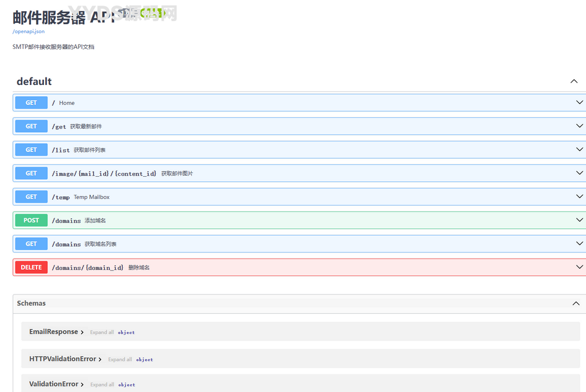Click the GET badge for /list
The height and width of the screenshot is (392, 586).
click(x=32, y=150)
